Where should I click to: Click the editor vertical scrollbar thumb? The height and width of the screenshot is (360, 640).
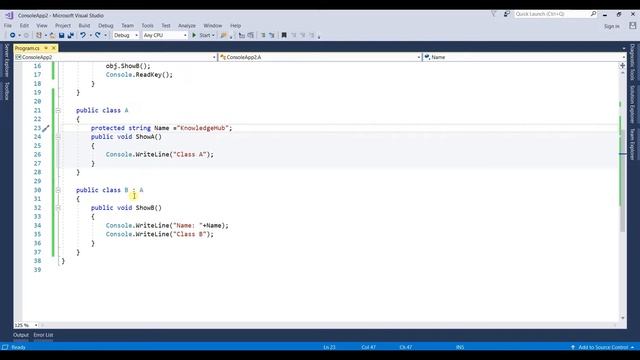[x=622, y=182]
